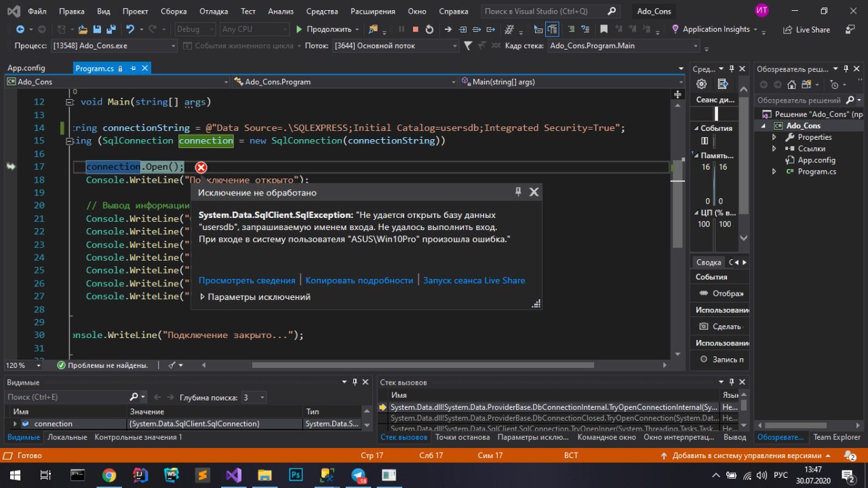Expand the Properties node in Solution Explorer
Image resolution: width=868 pixels, height=488 pixels.
click(774, 137)
